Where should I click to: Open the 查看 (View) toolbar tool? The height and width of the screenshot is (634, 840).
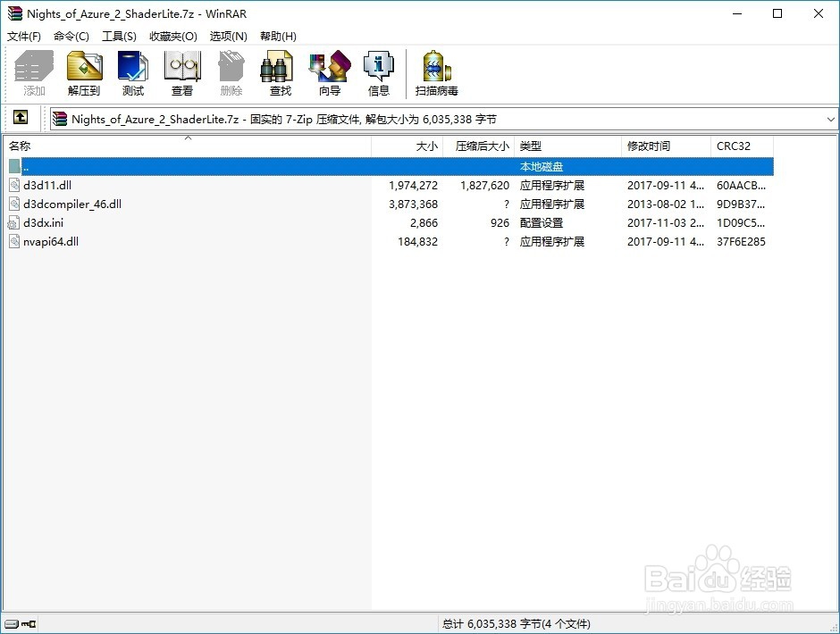(182, 73)
